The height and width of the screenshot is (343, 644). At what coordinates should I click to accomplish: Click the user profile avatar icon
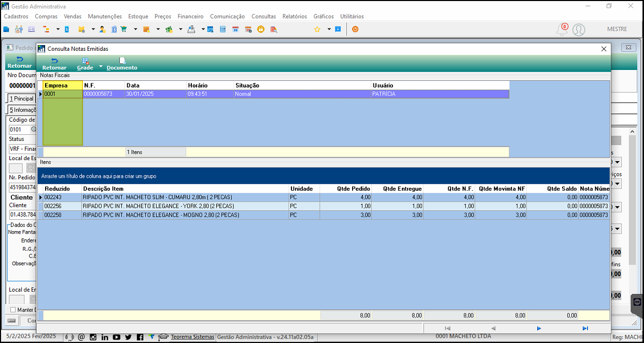tap(579, 30)
